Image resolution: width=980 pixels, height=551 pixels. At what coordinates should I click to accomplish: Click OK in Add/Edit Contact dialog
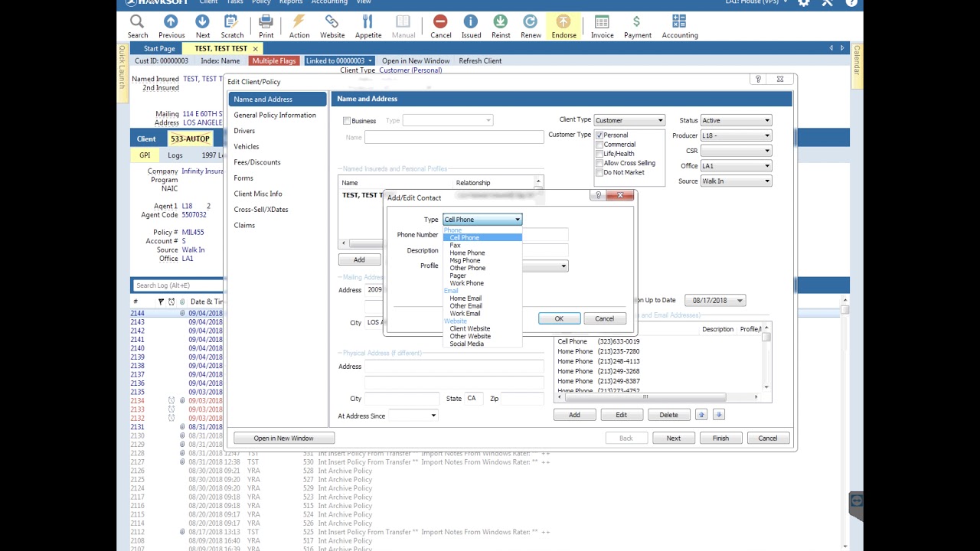[559, 319]
